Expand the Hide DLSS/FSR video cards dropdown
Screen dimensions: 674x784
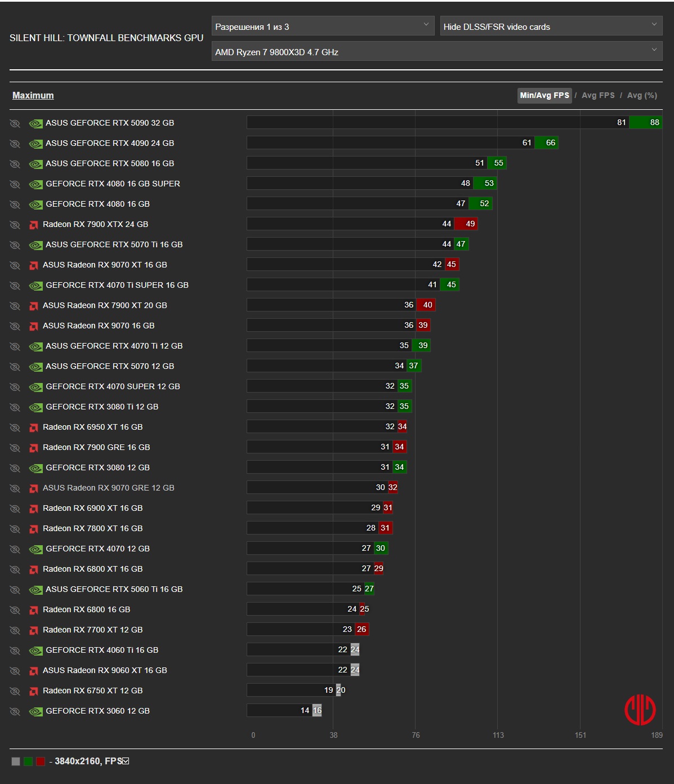coord(551,26)
